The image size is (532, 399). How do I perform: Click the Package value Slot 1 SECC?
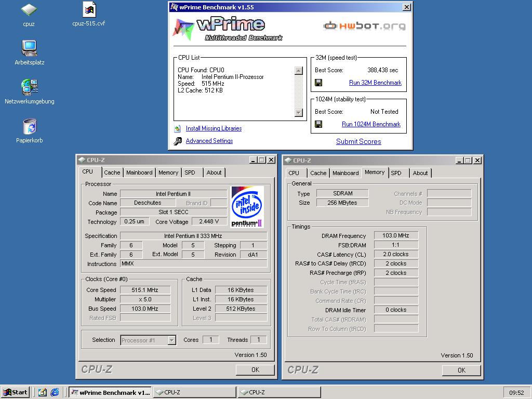click(174, 212)
